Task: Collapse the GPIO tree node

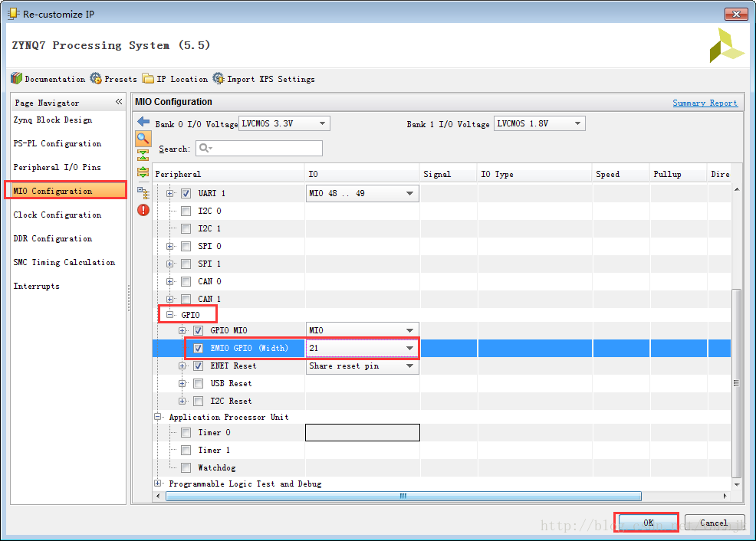Action: click(x=169, y=315)
